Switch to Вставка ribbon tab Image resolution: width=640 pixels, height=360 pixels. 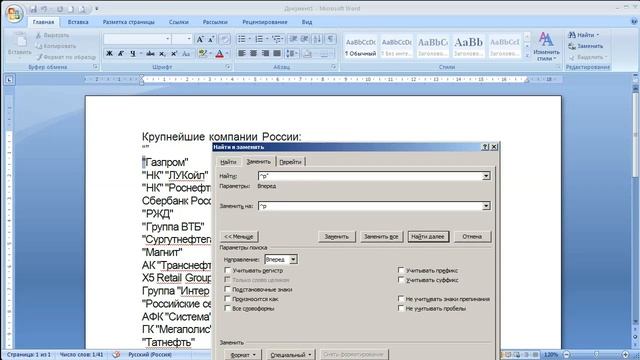pos(78,22)
